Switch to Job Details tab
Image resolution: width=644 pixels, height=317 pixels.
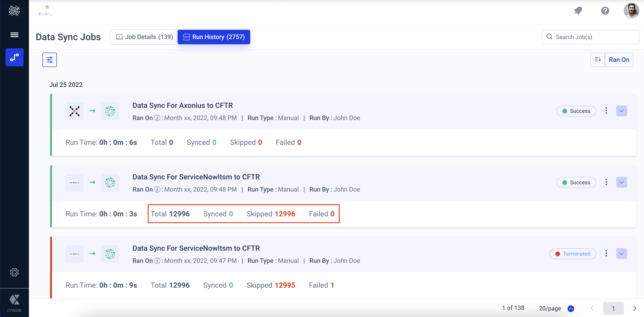click(144, 37)
